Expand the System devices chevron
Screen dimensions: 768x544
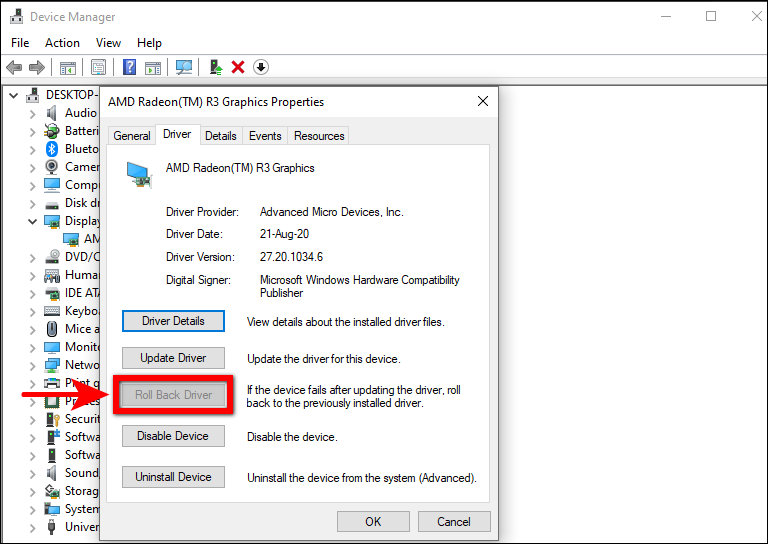(x=32, y=510)
